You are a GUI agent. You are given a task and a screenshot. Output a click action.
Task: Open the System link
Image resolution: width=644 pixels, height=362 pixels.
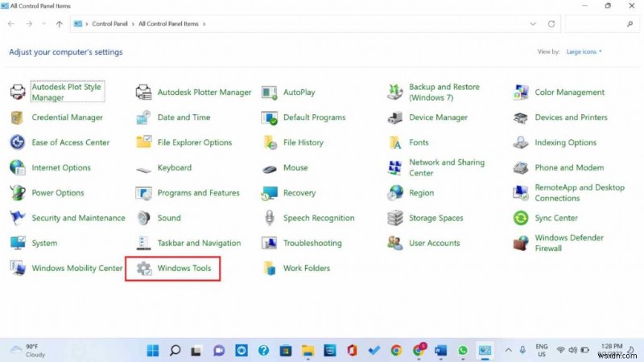[x=44, y=243]
